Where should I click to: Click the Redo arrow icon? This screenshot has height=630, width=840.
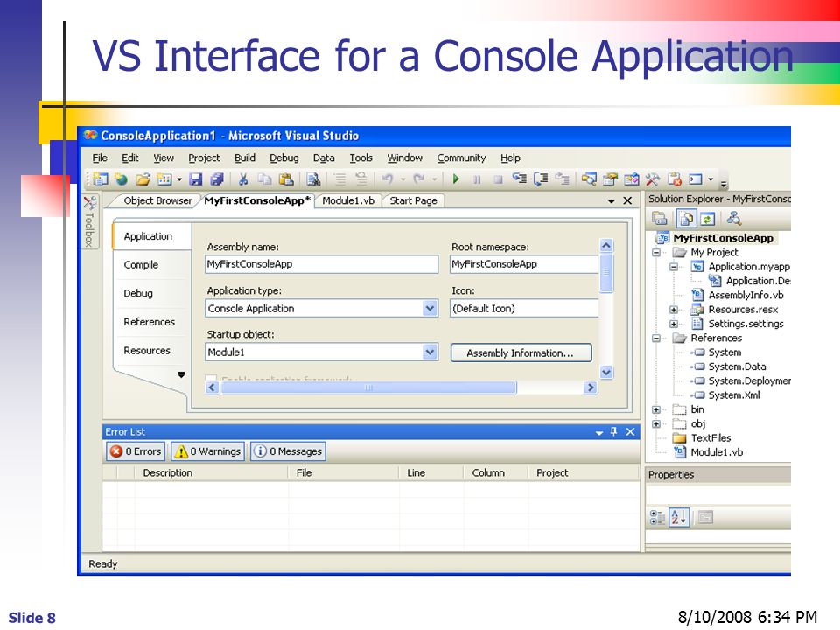point(419,178)
